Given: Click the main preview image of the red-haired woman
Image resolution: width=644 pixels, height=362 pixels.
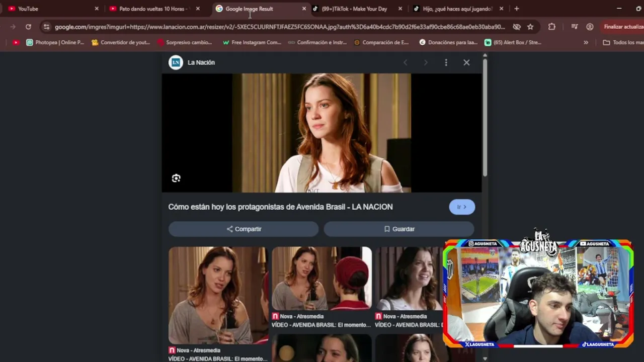Looking at the screenshot, I should (x=321, y=133).
